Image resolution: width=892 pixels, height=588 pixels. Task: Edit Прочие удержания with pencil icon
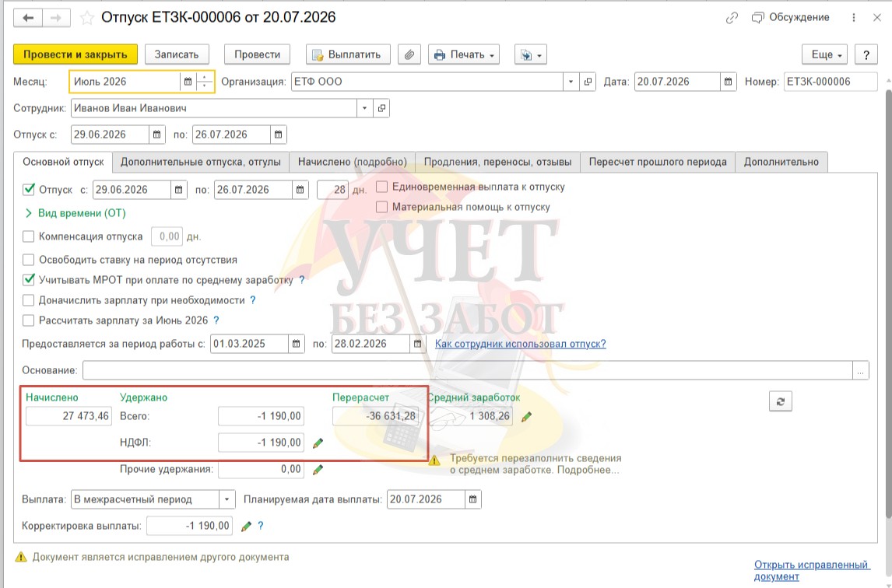(x=318, y=470)
